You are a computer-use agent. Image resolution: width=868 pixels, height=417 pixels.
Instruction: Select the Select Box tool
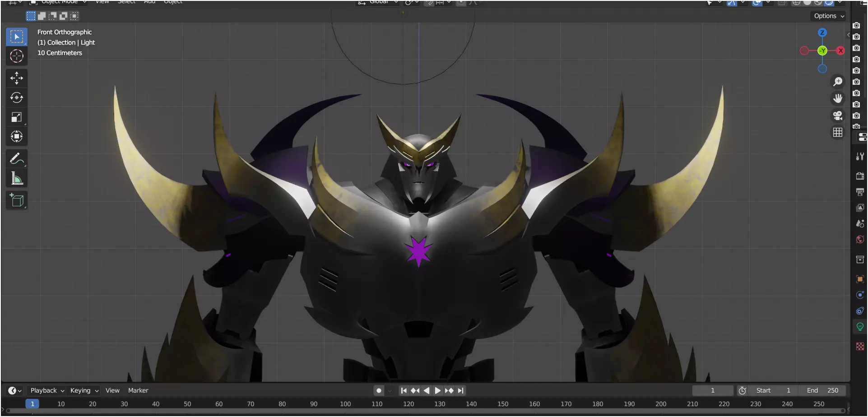coord(17,37)
